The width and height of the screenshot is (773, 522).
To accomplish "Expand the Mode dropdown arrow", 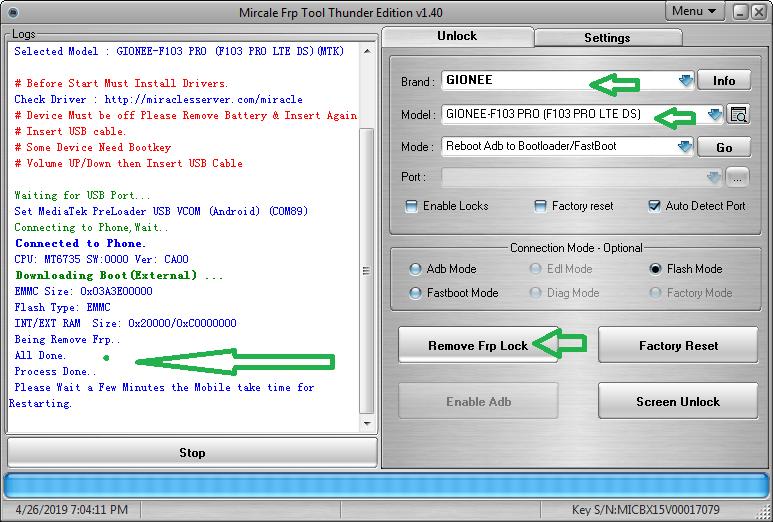I will tap(685, 146).
